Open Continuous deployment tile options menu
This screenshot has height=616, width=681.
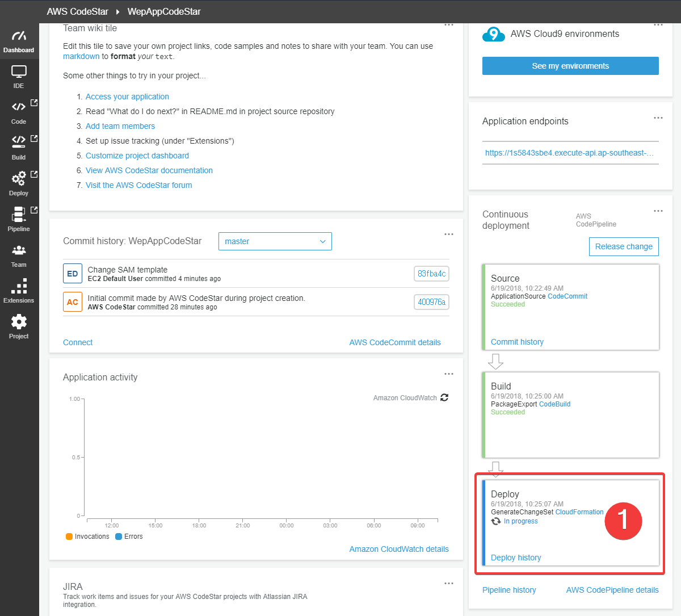[x=658, y=211]
